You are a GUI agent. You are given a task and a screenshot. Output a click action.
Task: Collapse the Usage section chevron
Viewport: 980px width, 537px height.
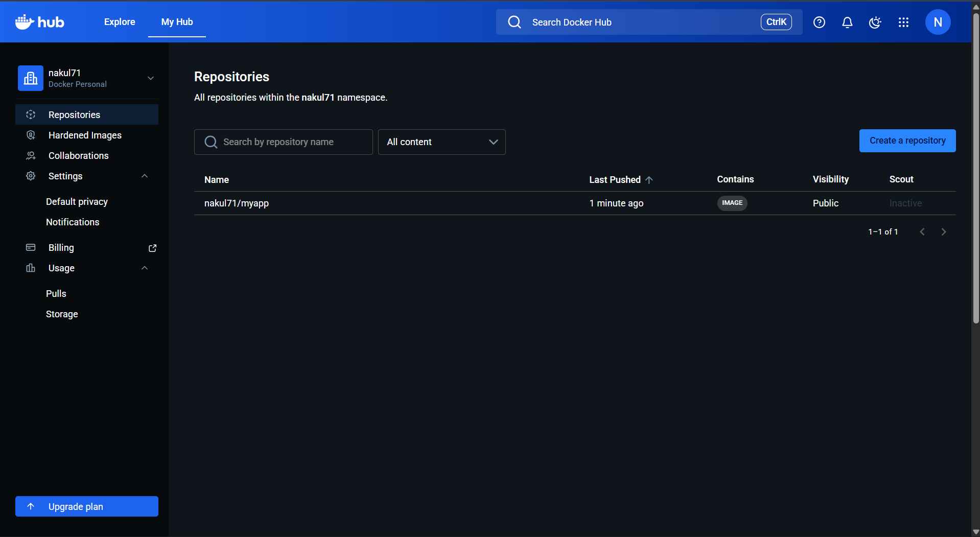(x=145, y=268)
